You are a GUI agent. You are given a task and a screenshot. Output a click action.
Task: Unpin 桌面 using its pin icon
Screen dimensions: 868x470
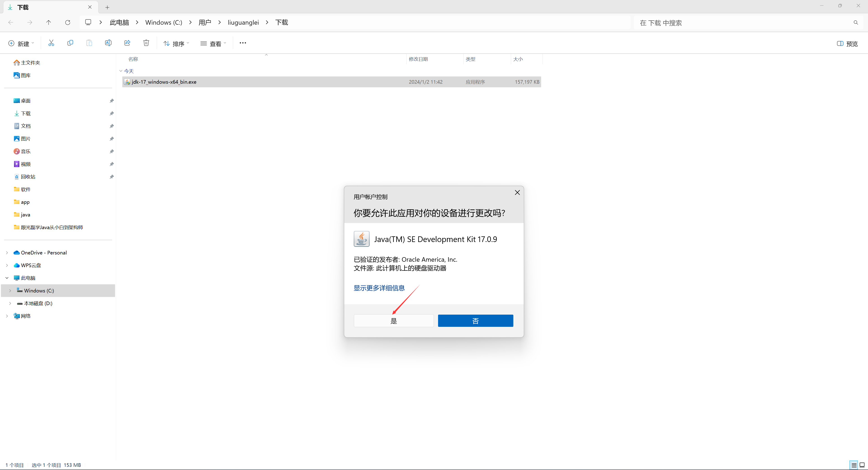pos(111,101)
